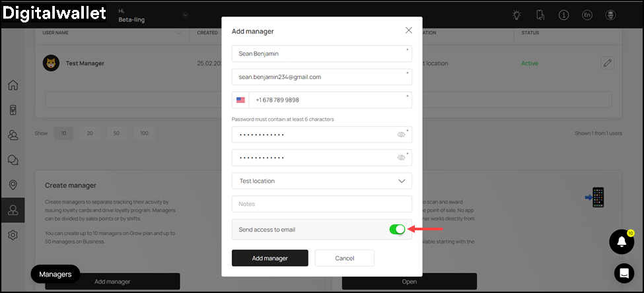Click the Home icon in left sidebar
The height and width of the screenshot is (293, 644).
point(13,85)
